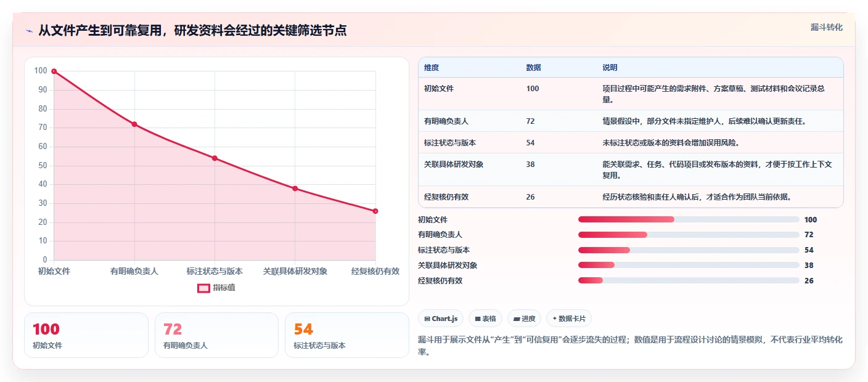Click the table value 38
Viewport: 868px width, 382px height.
coord(531,165)
